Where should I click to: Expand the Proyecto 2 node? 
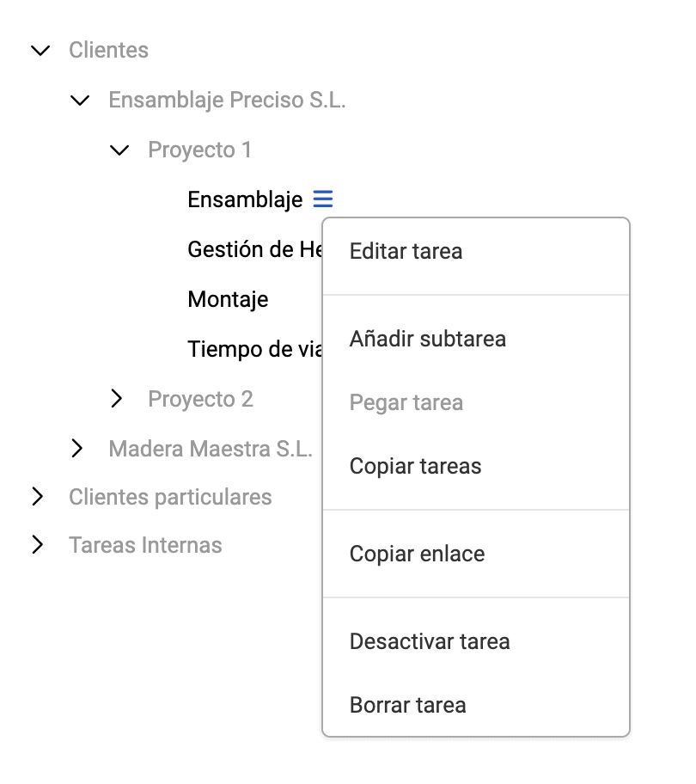118,399
